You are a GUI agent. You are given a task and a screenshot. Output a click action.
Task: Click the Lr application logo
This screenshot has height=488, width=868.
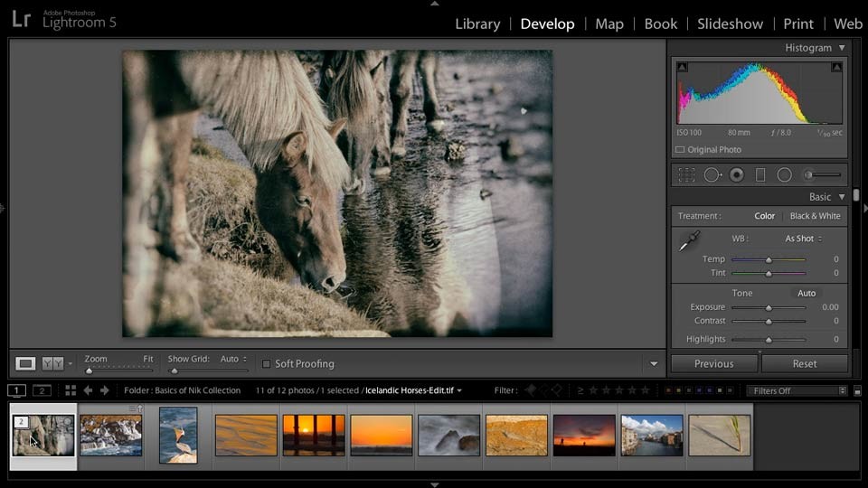[21, 19]
